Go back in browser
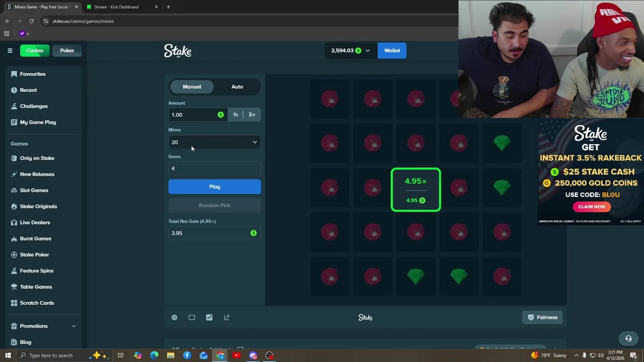 click(7, 21)
